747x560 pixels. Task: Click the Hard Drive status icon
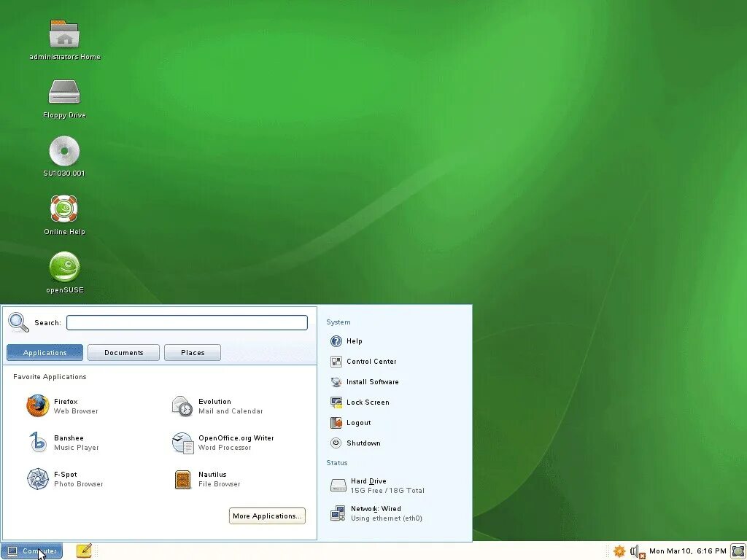(x=338, y=485)
